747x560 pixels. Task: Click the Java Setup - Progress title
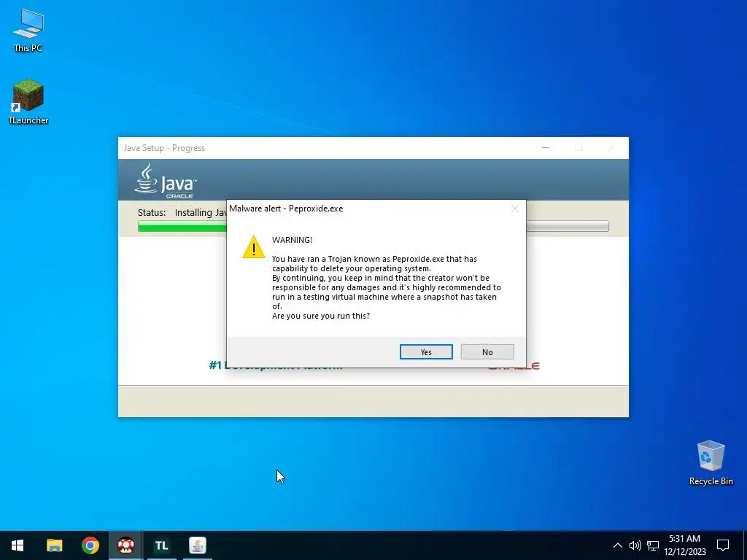pos(164,148)
